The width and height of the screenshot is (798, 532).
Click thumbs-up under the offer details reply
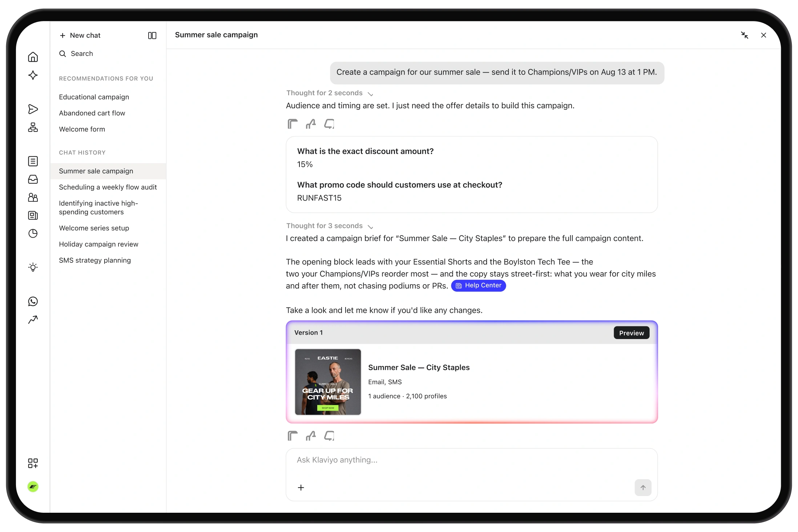click(x=311, y=124)
